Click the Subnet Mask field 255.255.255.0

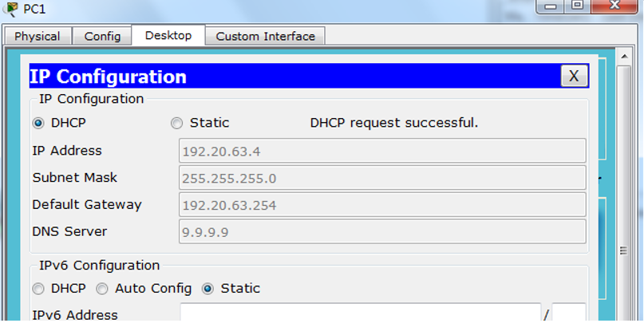click(x=382, y=178)
